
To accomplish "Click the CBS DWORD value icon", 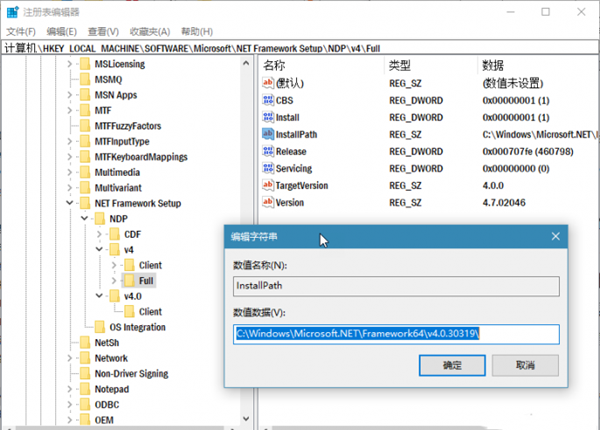I will pos(268,99).
